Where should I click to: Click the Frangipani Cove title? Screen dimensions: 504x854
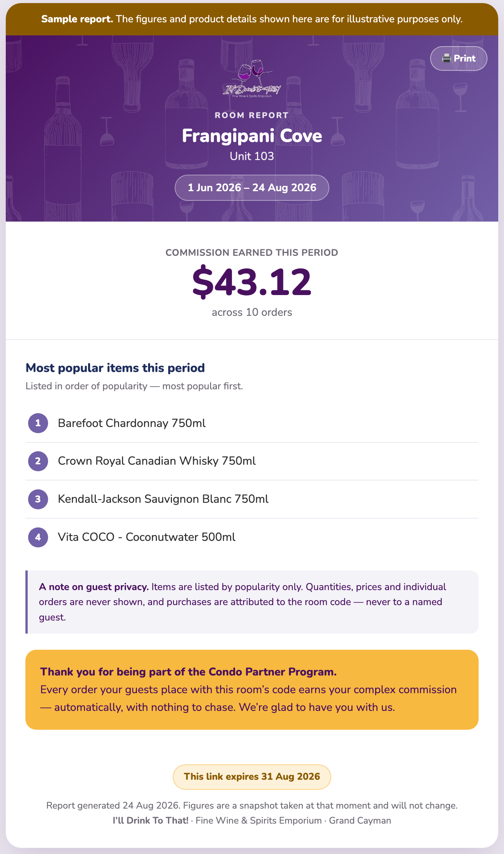point(252,136)
